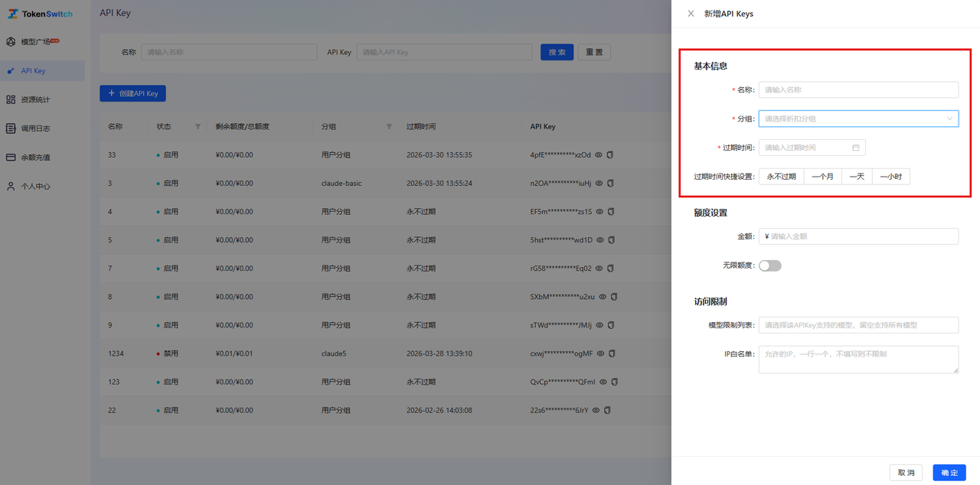Confirm with the 确定 button
The width and height of the screenshot is (980, 485).
click(x=949, y=473)
